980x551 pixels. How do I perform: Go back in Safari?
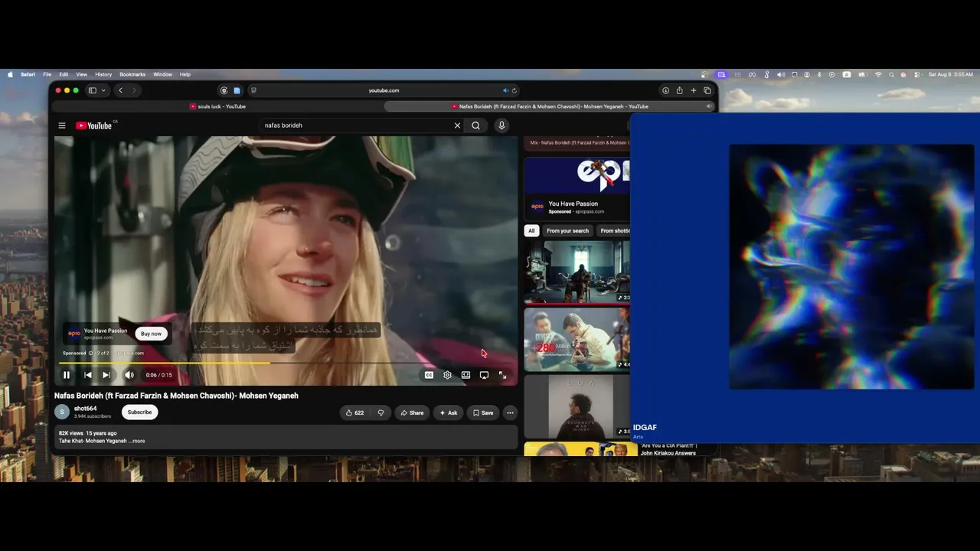[120, 90]
